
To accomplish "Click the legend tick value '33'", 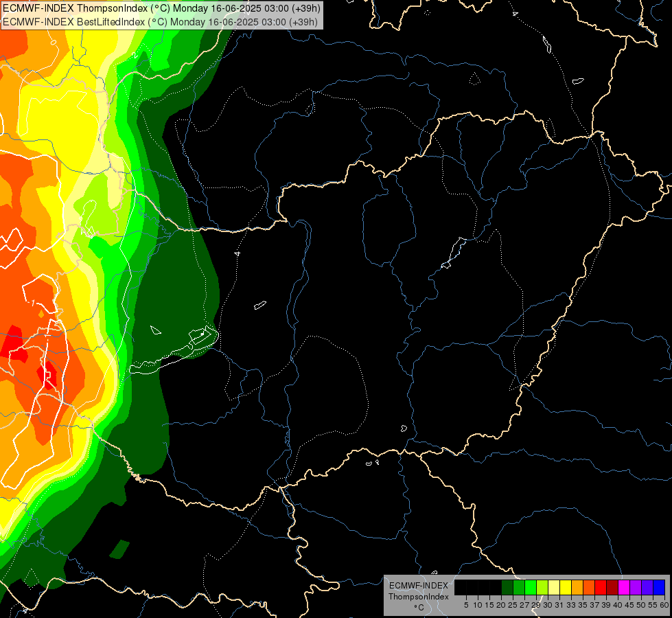I will [x=571, y=605].
